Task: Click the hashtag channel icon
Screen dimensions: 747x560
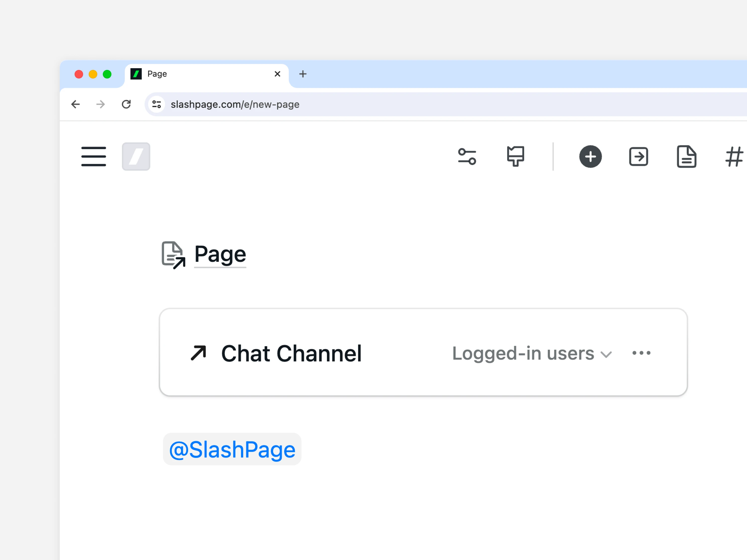Action: tap(734, 156)
